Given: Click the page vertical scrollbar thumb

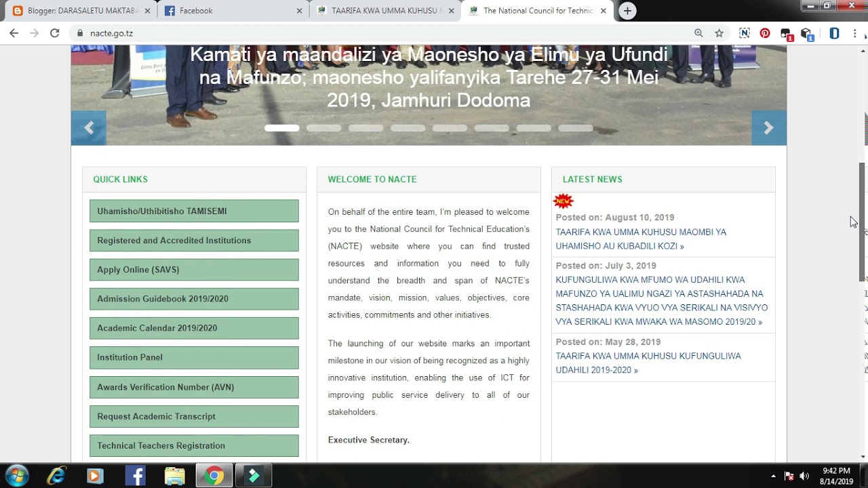Looking at the screenshot, I should coord(863,222).
